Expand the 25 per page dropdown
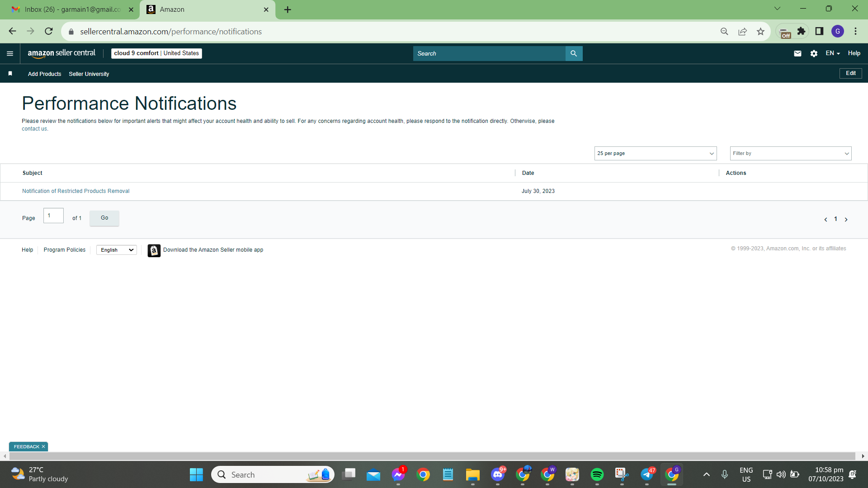 point(656,153)
